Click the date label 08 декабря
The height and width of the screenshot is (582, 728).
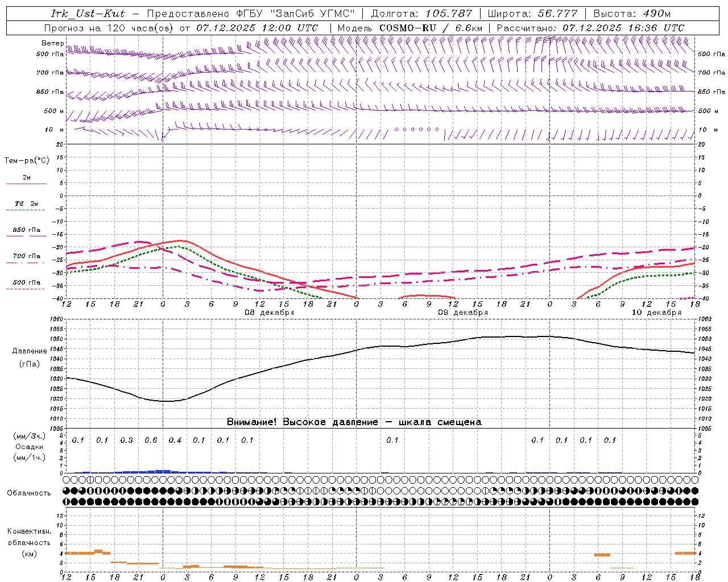269,313
